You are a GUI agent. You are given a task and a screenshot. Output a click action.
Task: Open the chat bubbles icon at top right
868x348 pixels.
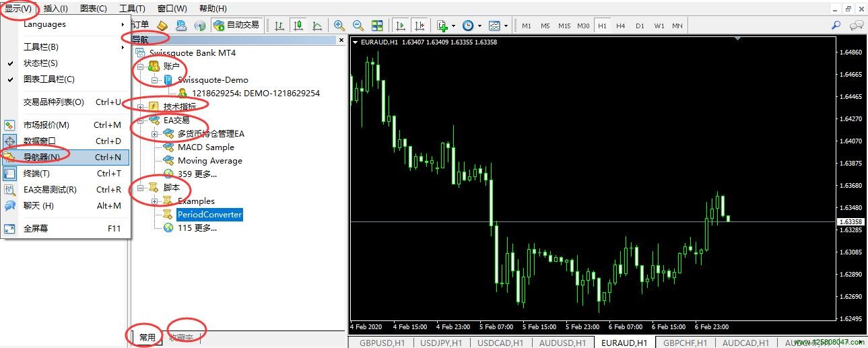click(857, 26)
